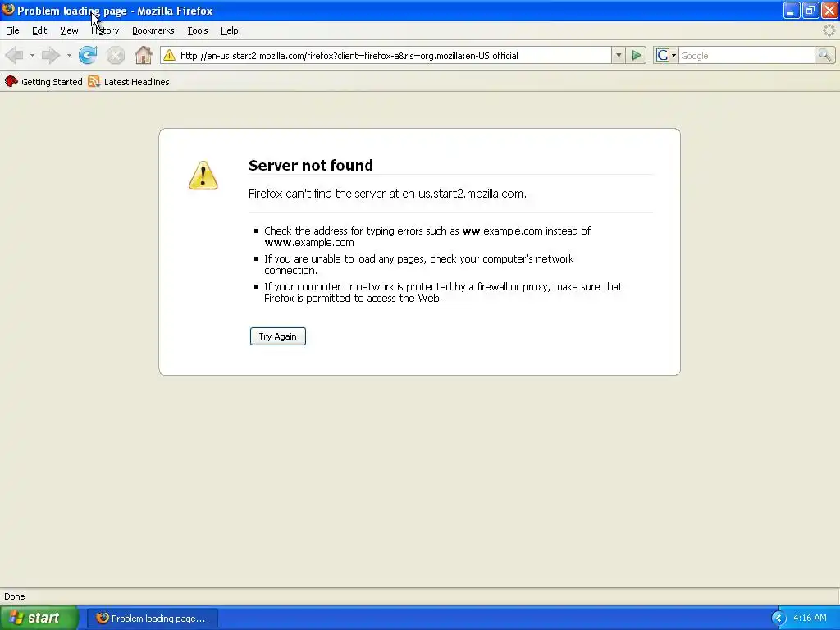Screen dimensions: 840x630
Task: Open the Help menu
Action: click(230, 30)
